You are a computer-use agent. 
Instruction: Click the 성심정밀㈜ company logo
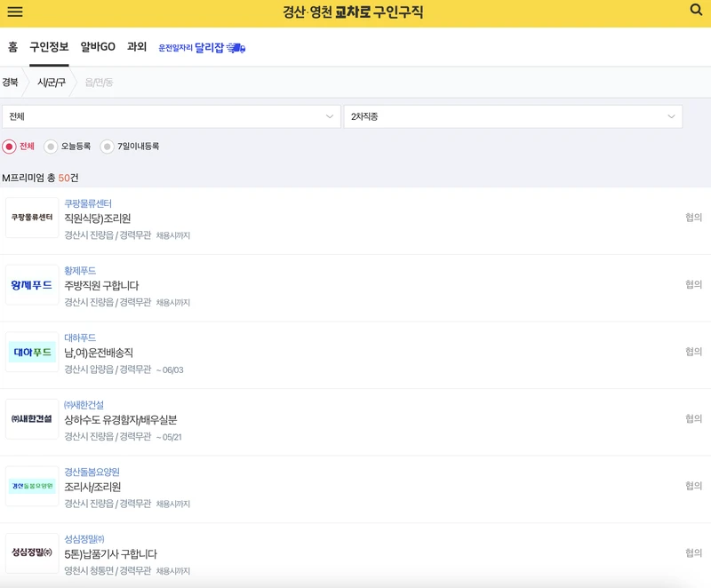[32, 554]
